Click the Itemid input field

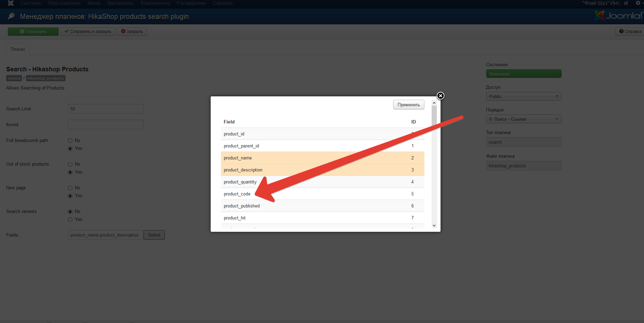[106, 124]
